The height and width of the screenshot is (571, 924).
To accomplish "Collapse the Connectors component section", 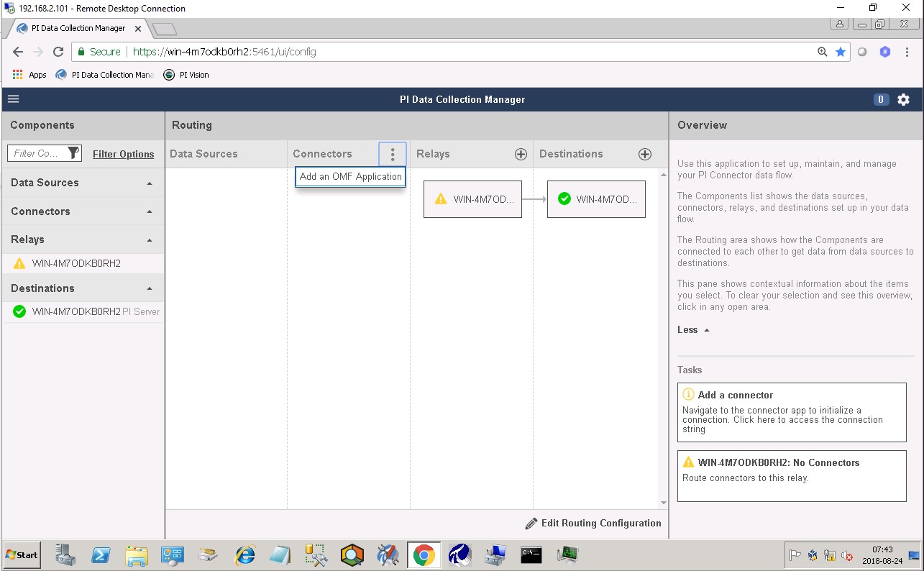I will coord(150,211).
